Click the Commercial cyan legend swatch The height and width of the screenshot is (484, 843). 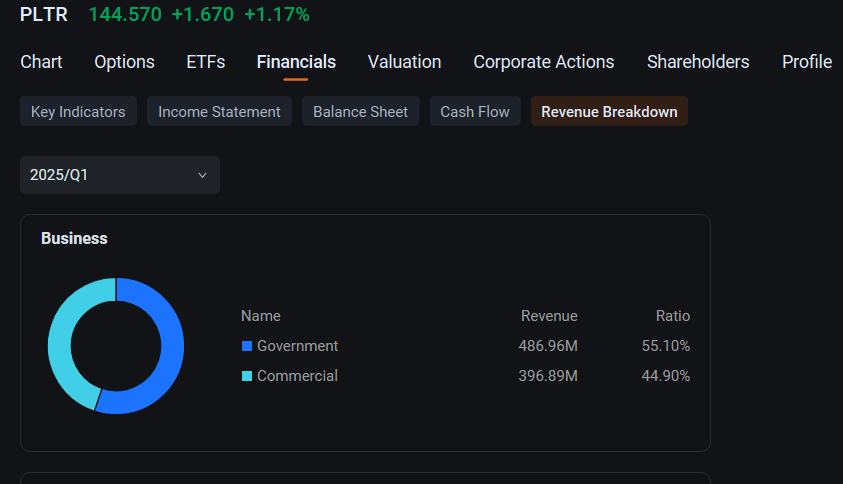tap(247, 376)
